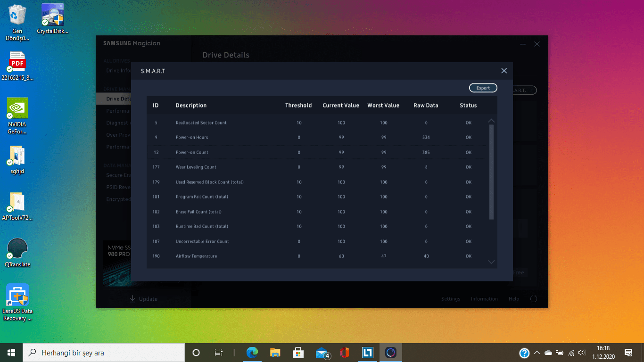Open Information in the Samsung Magician footer

[x=484, y=299]
